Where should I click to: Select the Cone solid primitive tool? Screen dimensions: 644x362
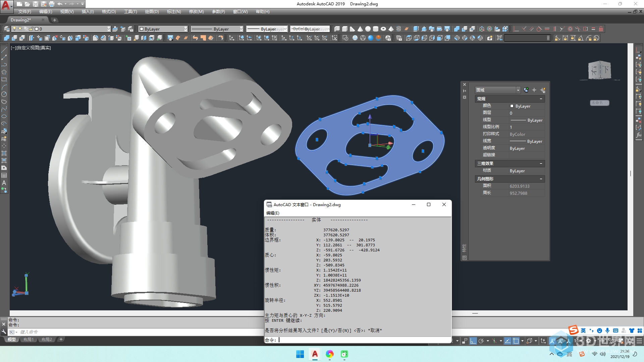point(360,29)
